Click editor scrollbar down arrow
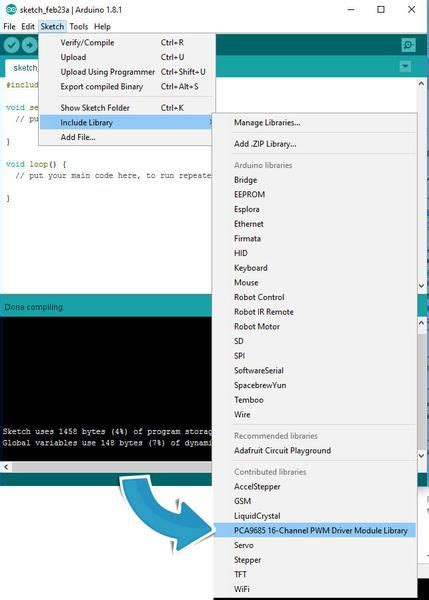The image size is (429, 600). click(x=421, y=285)
